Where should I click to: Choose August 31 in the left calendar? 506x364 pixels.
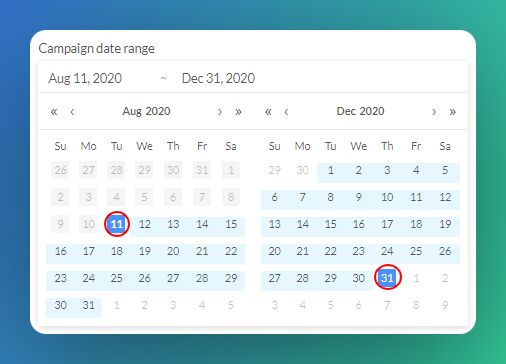click(88, 305)
